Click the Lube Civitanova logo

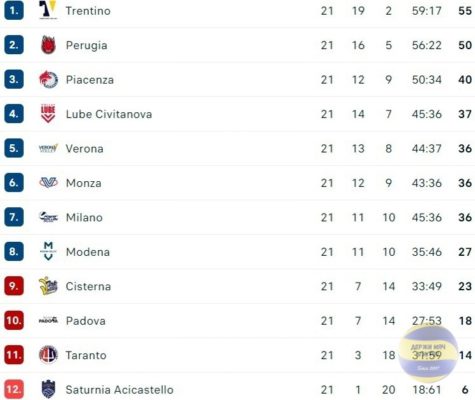[48, 114]
